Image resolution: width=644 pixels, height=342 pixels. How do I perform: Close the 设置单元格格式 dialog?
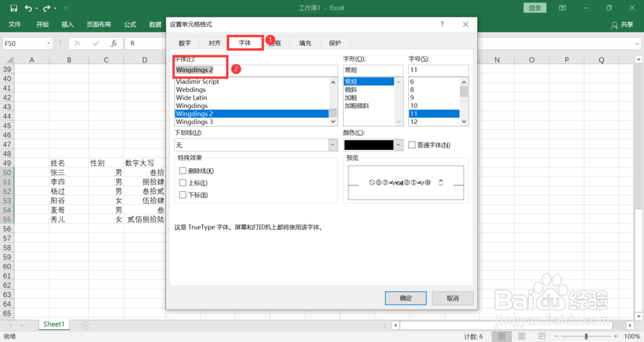point(466,24)
